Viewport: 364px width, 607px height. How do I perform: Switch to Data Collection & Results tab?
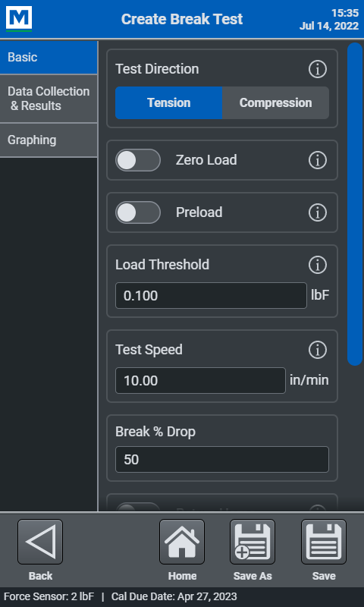[49, 99]
